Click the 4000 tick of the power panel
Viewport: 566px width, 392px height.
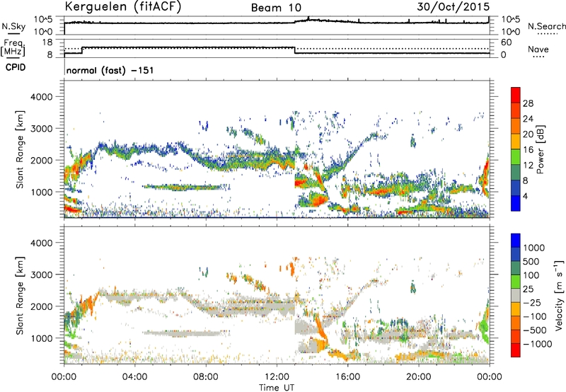pyautogui.click(x=41, y=97)
